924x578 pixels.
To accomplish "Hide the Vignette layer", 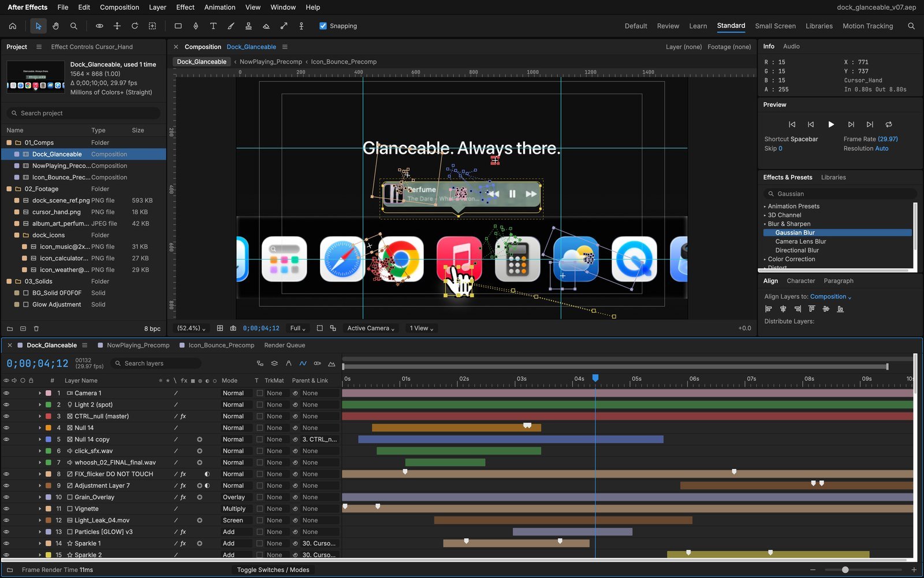I will point(6,509).
